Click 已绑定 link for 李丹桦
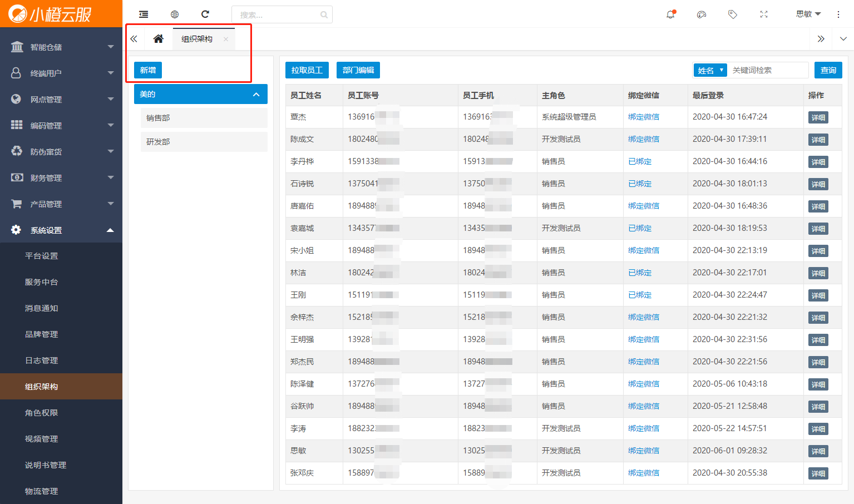The image size is (854, 504). [640, 161]
